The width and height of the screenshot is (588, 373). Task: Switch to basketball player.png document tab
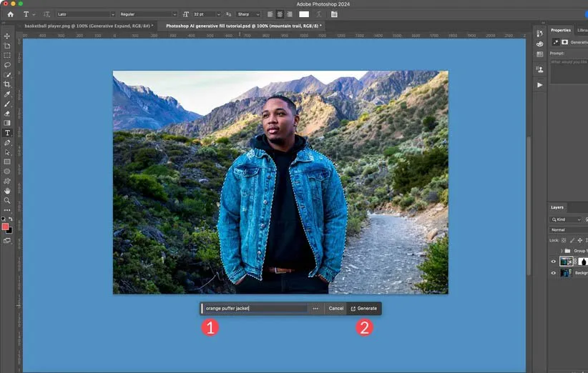click(x=86, y=26)
